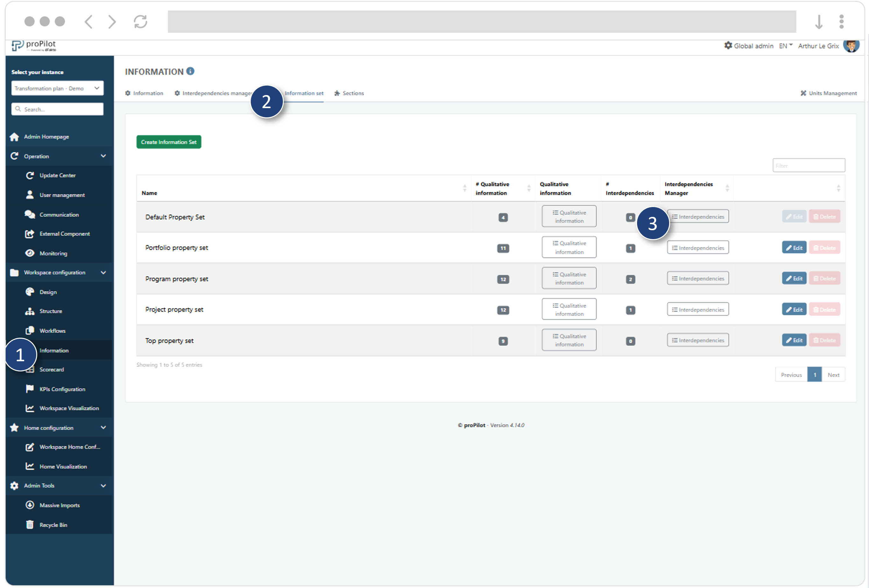Image resolution: width=869 pixels, height=588 pixels.
Task: Click the Design palette icon
Action: click(30, 292)
